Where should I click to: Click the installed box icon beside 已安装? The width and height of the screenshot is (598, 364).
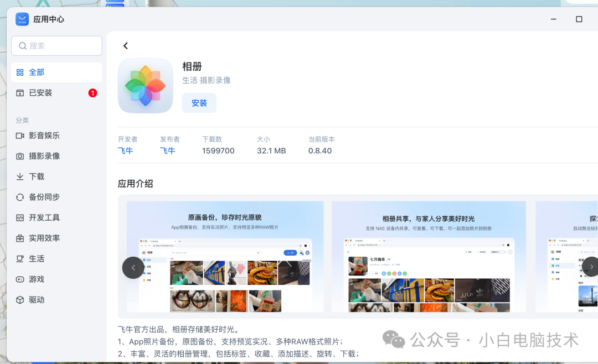(x=20, y=93)
